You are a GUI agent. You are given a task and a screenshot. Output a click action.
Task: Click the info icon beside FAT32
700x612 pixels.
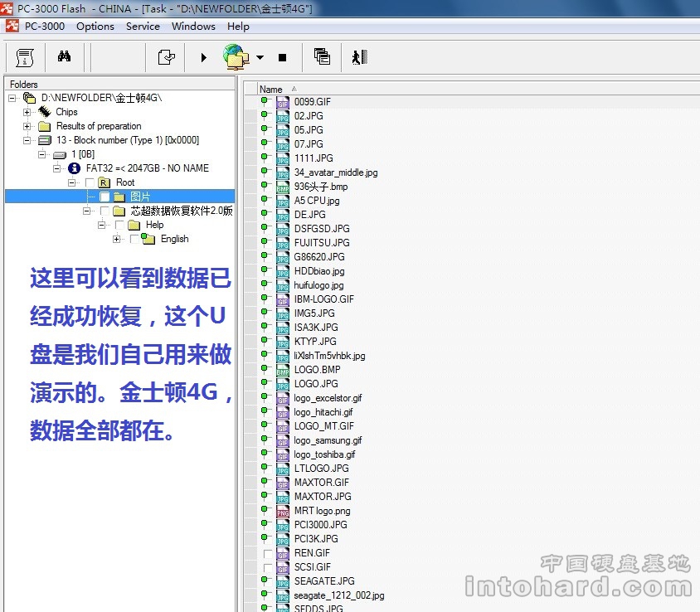coord(74,168)
